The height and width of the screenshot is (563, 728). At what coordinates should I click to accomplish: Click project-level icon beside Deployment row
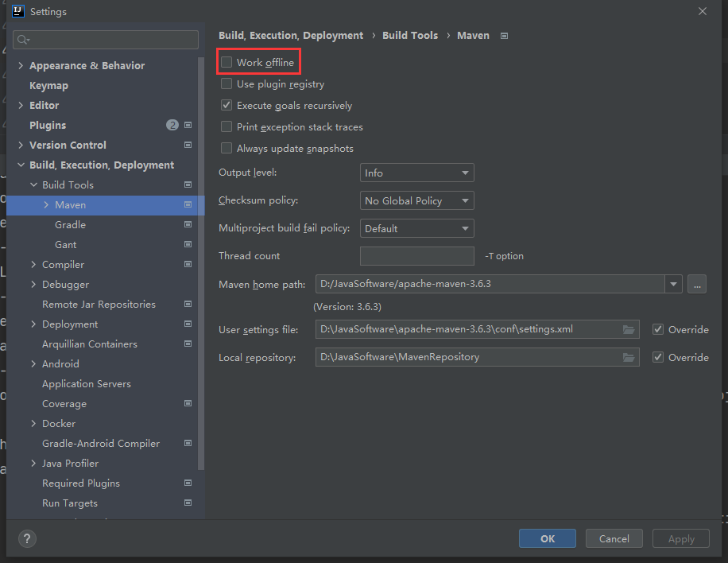(x=188, y=324)
